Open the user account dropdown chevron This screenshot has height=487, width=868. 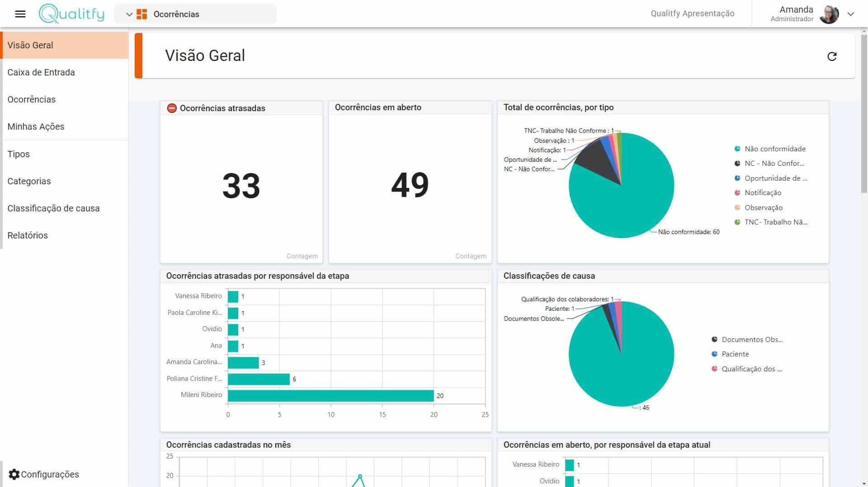pyautogui.click(x=850, y=14)
